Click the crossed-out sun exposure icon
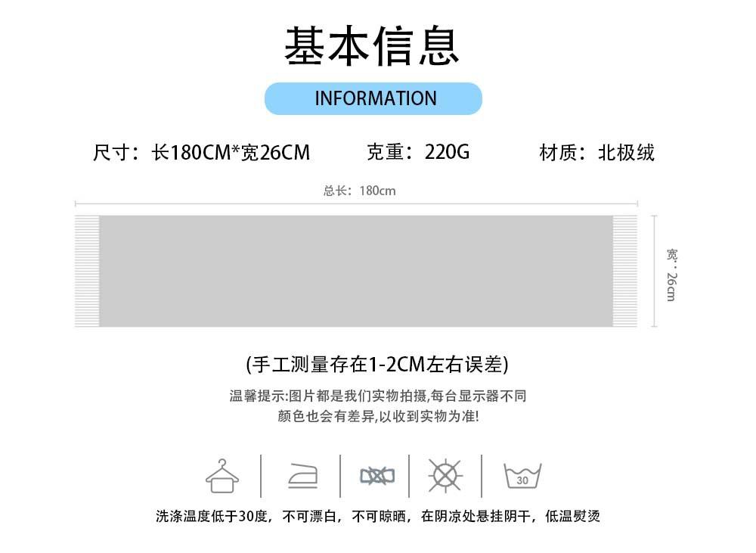 point(445,476)
